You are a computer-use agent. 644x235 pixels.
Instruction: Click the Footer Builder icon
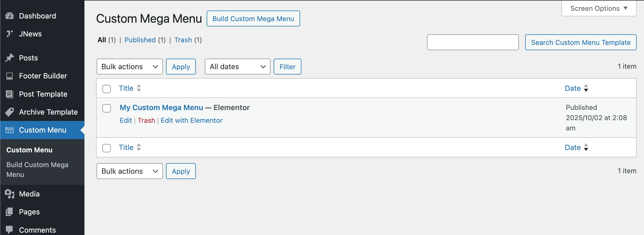(10, 76)
